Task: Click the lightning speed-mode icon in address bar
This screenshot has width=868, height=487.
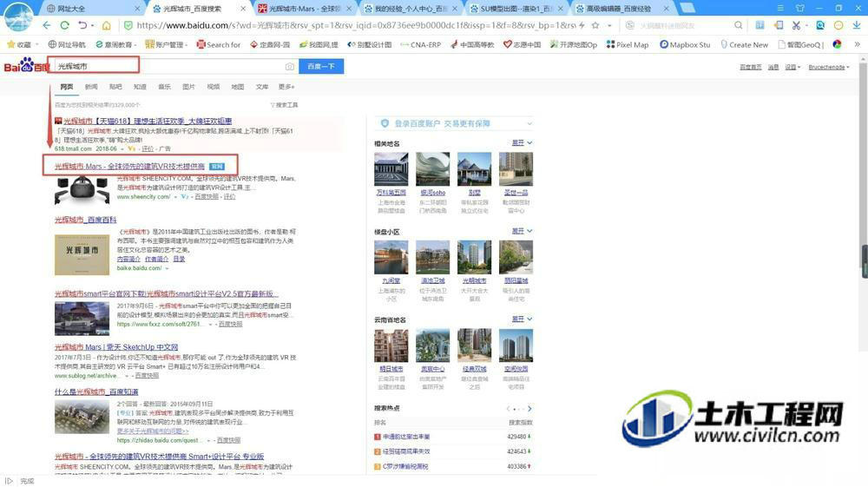Action: [x=582, y=25]
